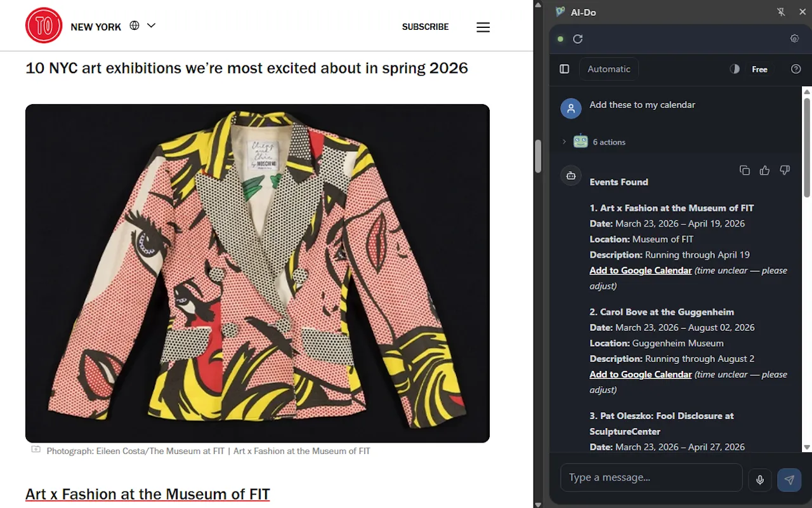Expand the 6 actions list
The height and width of the screenshot is (508, 812).
point(564,142)
